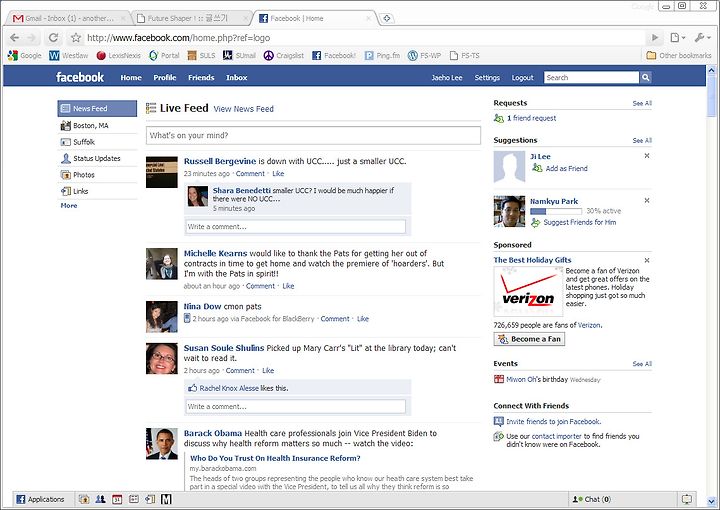The height and width of the screenshot is (510, 720).
Task: Click View News Feed link
Action: [243, 109]
